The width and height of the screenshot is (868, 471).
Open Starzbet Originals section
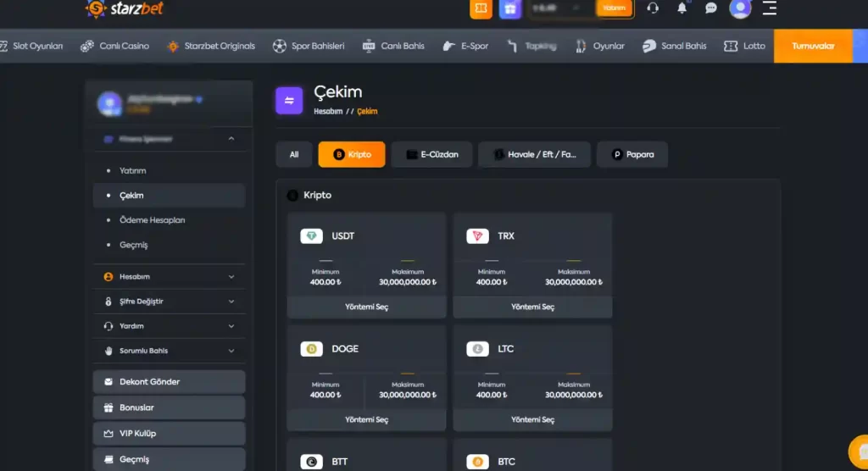point(211,46)
